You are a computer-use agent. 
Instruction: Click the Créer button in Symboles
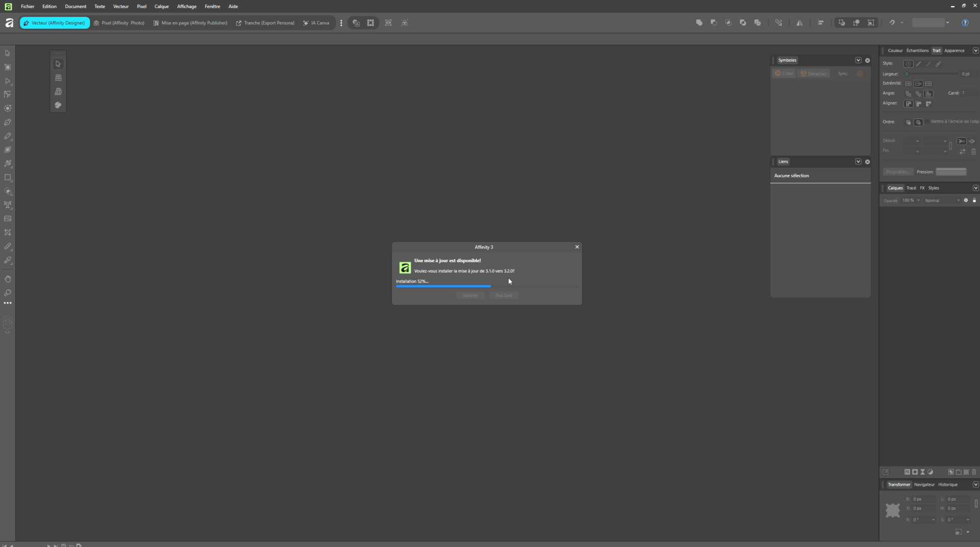[x=784, y=73]
